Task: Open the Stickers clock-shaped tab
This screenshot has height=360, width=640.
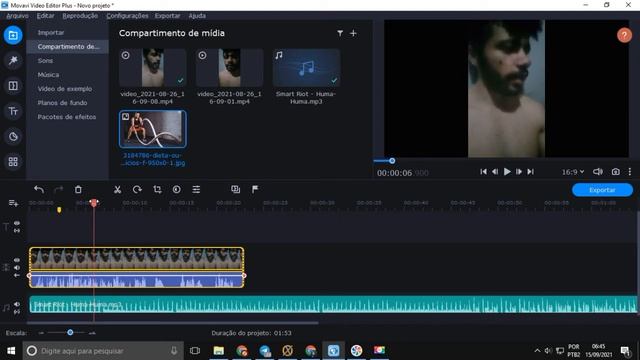Action: tap(13, 136)
